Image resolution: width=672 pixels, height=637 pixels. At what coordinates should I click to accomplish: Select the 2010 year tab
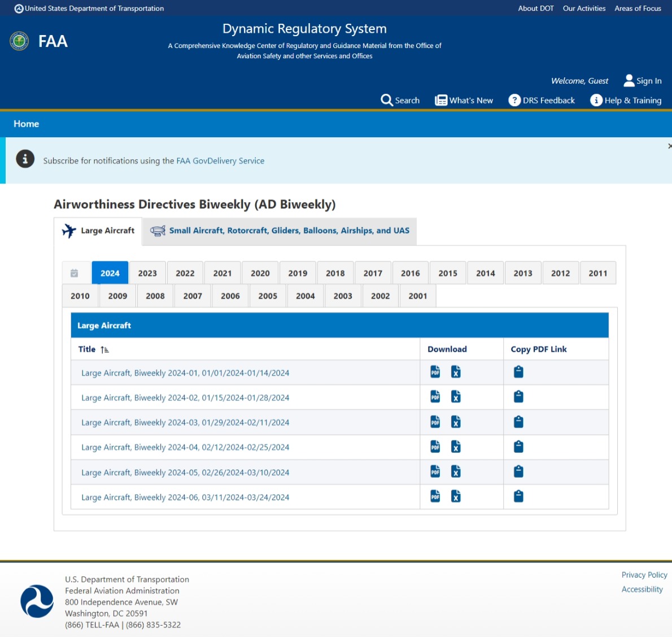pyautogui.click(x=80, y=296)
